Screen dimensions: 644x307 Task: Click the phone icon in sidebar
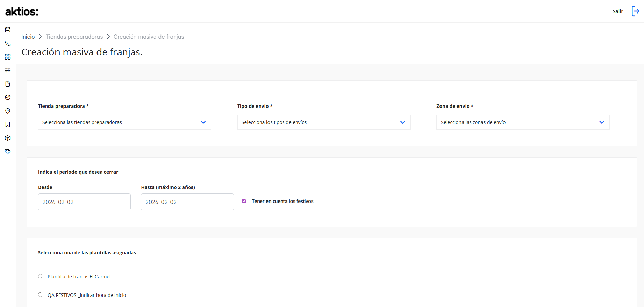tap(8, 43)
